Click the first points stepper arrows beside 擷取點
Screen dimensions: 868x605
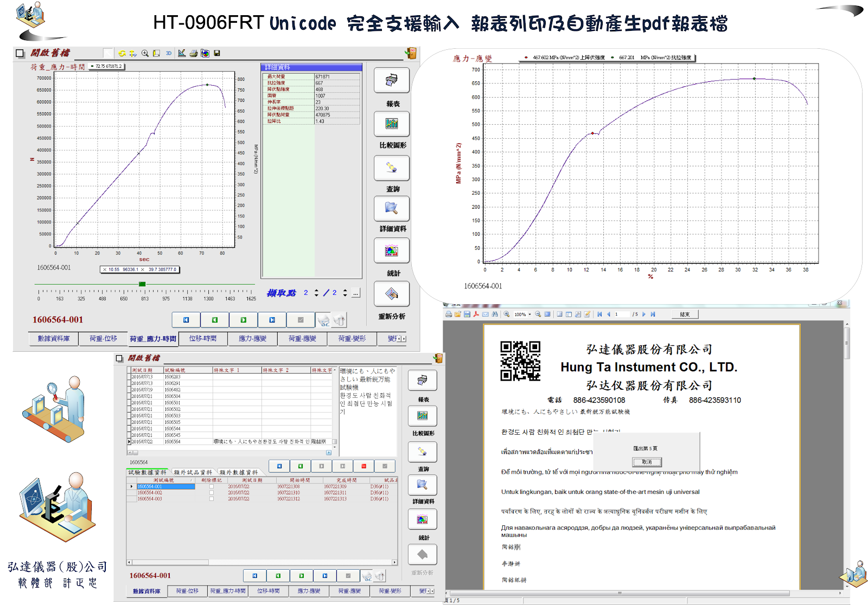point(316,293)
